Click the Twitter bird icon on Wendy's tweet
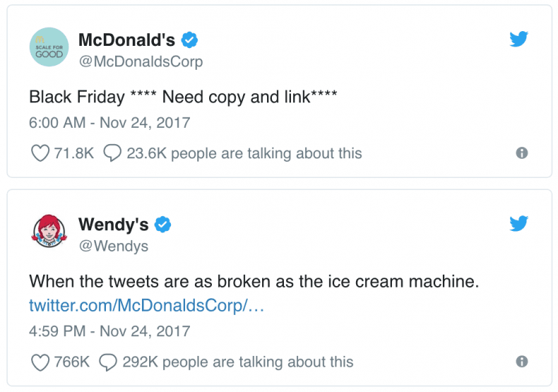This screenshot has width=558, height=392. pos(519,224)
